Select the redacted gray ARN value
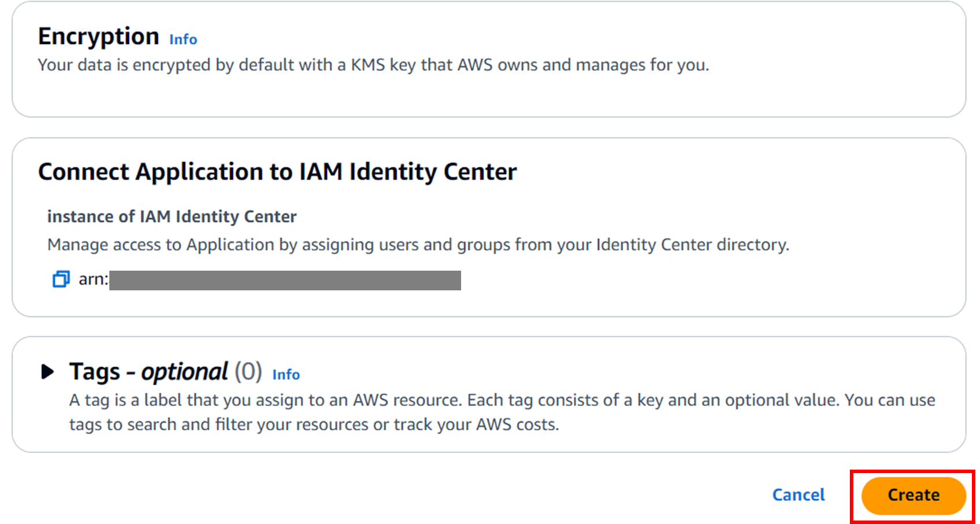This screenshot has height=524, width=980. click(x=285, y=280)
